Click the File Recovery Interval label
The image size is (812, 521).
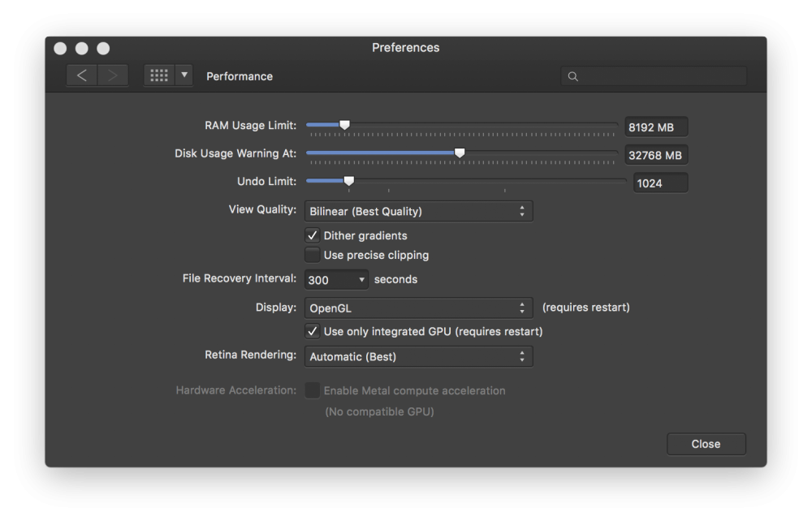coord(240,278)
